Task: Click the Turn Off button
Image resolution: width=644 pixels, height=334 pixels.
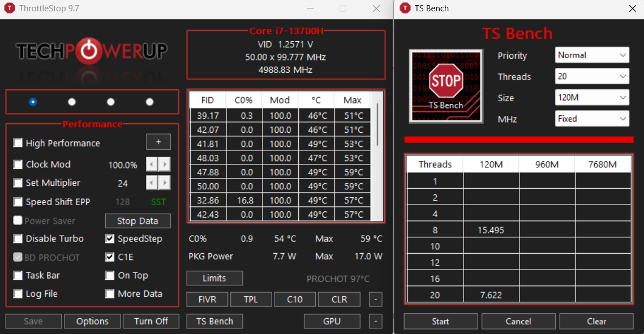Action: (151, 321)
